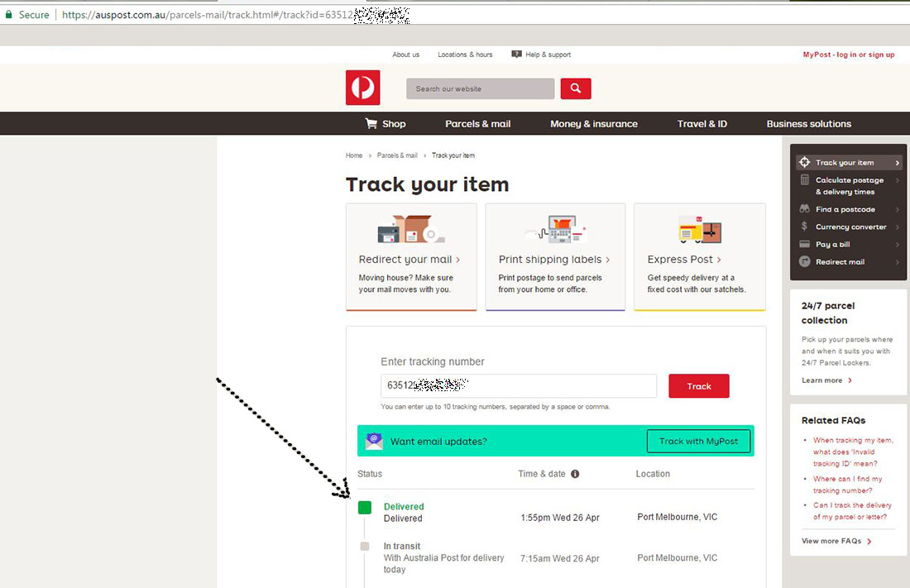Open Calculate postage & delivery times sidebar link
Image resolution: width=910 pixels, height=588 pixels.
(850, 186)
